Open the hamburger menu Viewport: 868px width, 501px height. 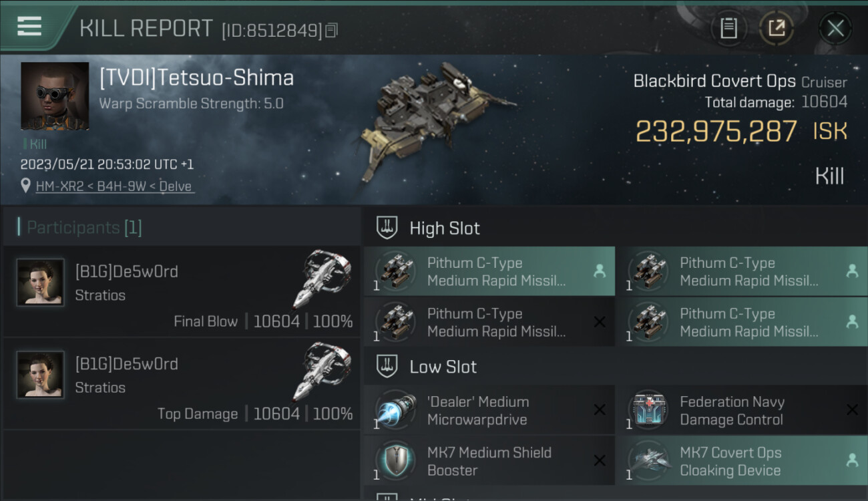29,27
